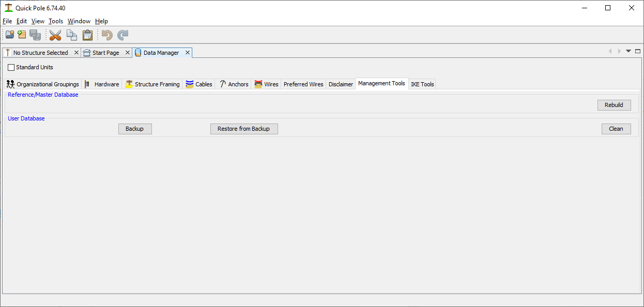Maximize the editor tab area

pos(638,51)
